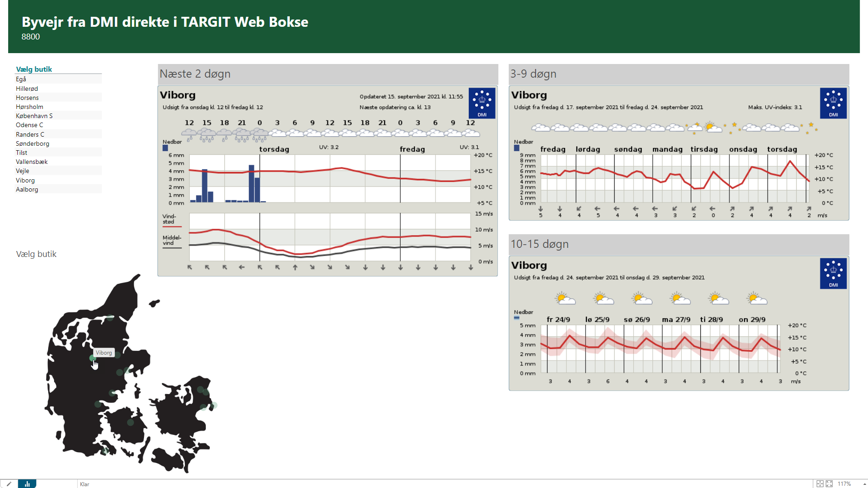
Task: Click the 8800 postal code subtitle
Action: 30,37
